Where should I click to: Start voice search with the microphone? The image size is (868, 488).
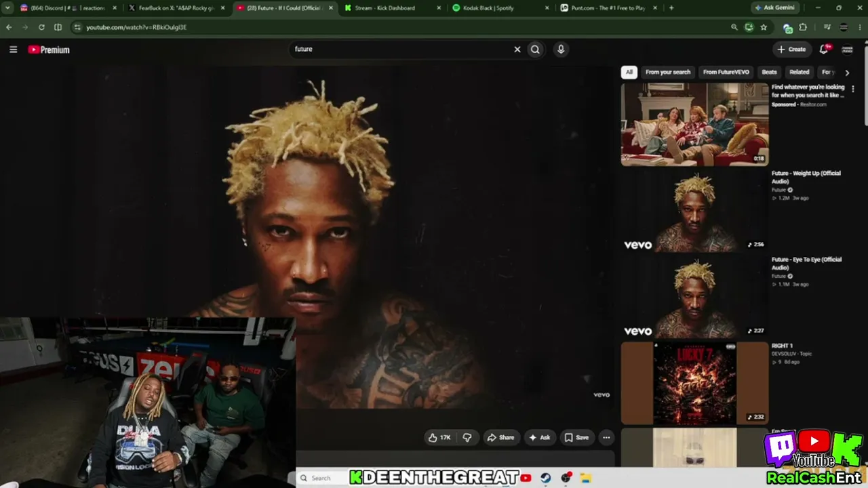click(x=561, y=49)
